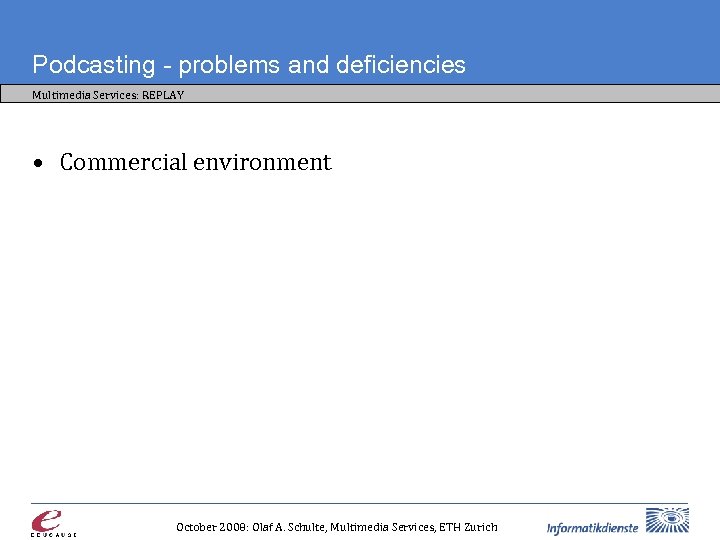Click the footer text 'October 2008: Olaf A. Schulte'
Viewport: 720px width, 540px height.
point(251,527)
